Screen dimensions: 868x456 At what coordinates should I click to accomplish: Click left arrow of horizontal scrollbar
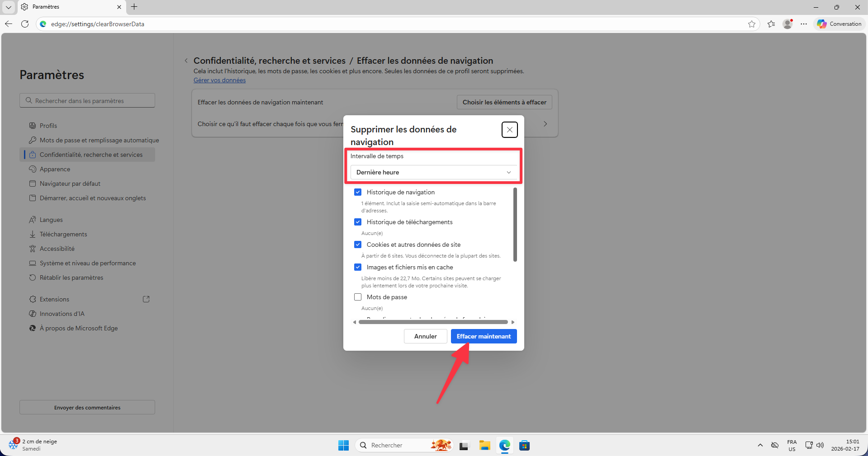pos(355,322)
